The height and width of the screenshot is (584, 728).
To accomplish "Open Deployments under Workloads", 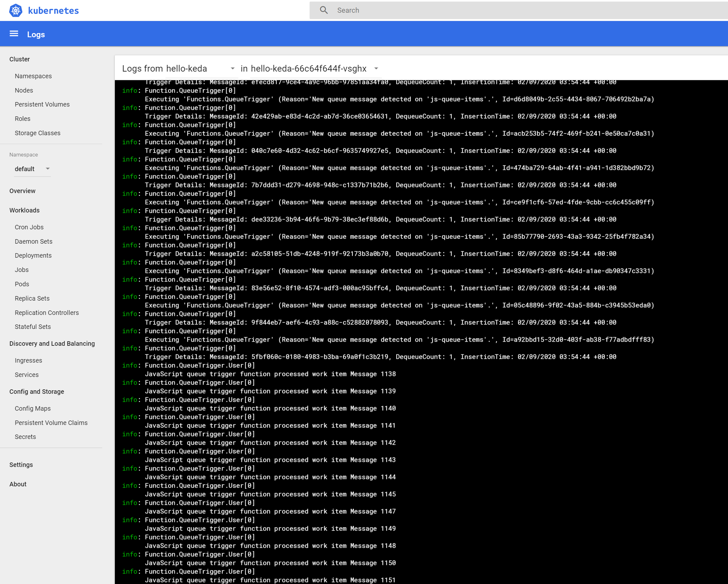I will 33,255.
